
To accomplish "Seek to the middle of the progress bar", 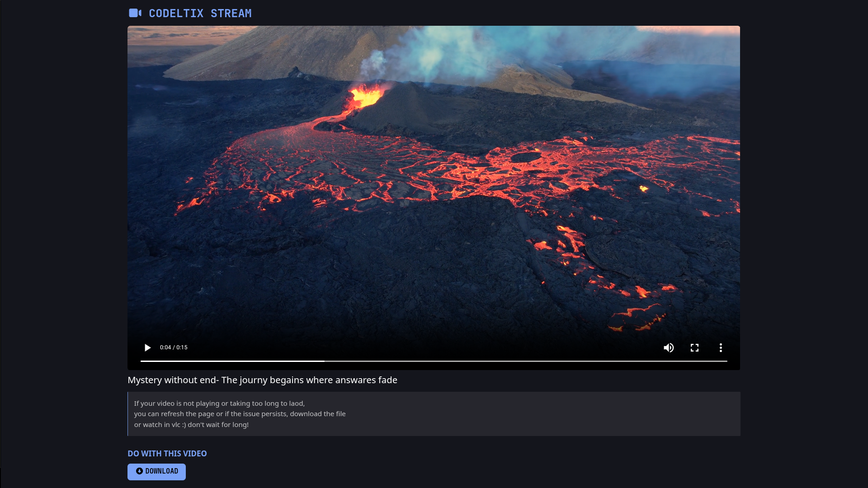I will [x=434, y=361].
